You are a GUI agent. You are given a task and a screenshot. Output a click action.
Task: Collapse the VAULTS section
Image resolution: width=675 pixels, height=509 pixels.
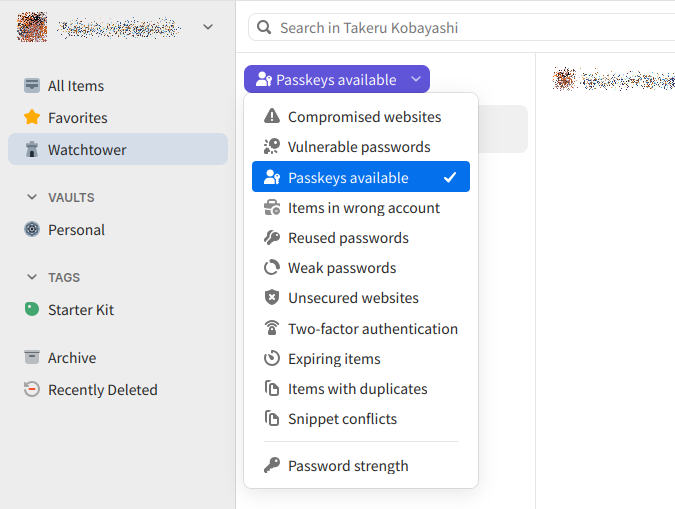(32, 197)
